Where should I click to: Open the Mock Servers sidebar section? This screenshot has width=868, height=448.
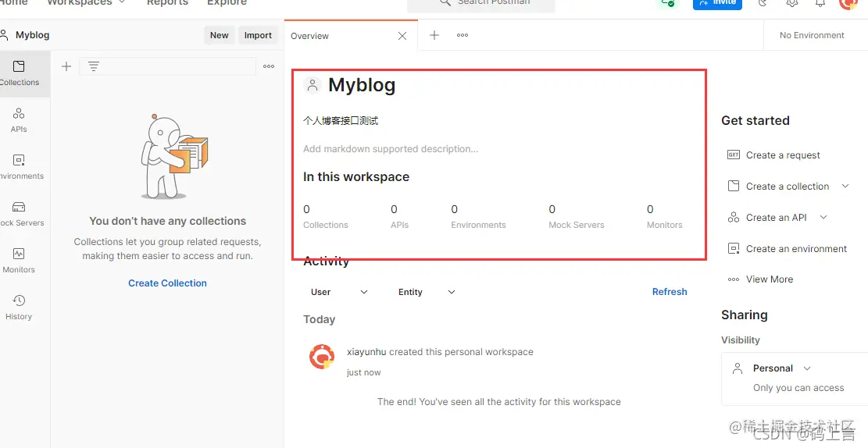pyautogui.click(x=19, y=214)
